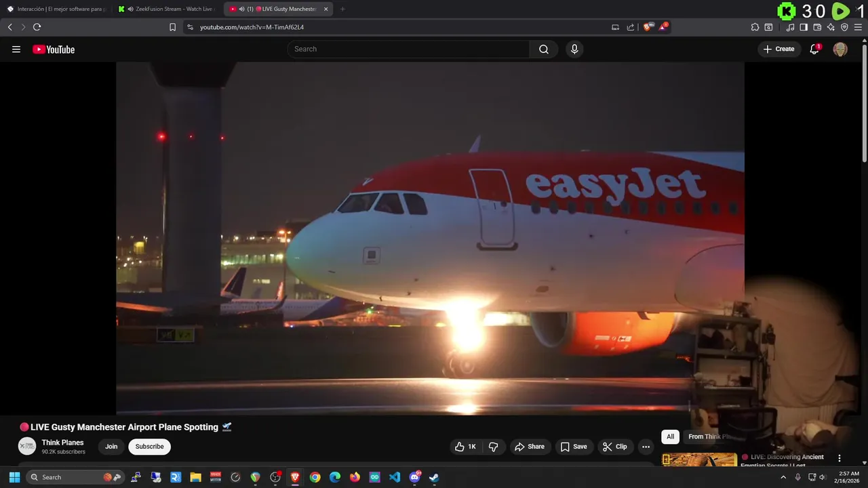Switch to the Interacción browser tab
Image resolution: width=868 pixels, height=488 pixels.
(x=56, y=9)
